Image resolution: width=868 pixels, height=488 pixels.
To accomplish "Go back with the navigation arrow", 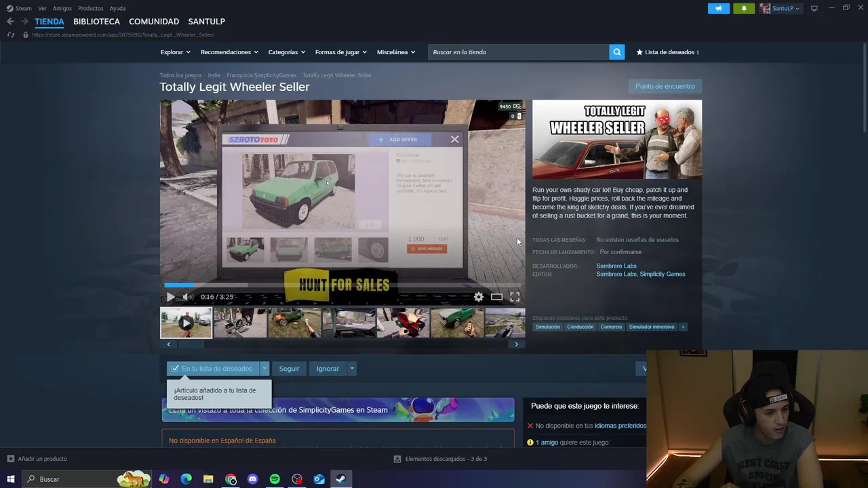I will (x=10, y=21).
